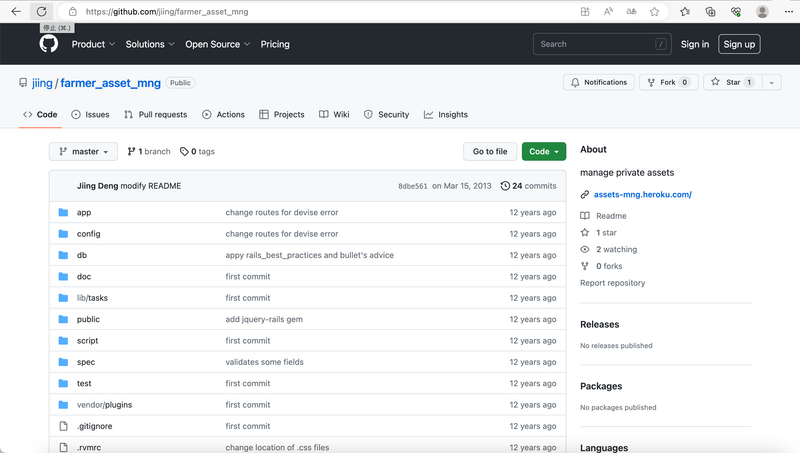Click the read aloud icon
Screen dimensions: 800x453
point(608,11)
